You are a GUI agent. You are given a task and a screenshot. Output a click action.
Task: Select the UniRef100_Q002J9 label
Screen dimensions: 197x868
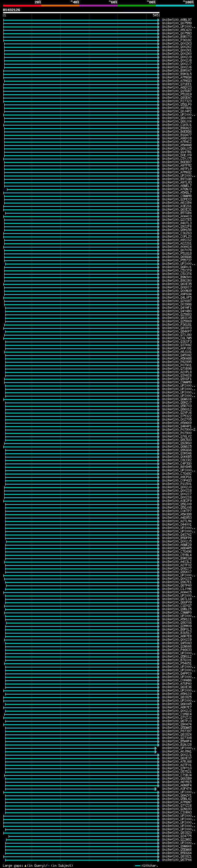176,57
